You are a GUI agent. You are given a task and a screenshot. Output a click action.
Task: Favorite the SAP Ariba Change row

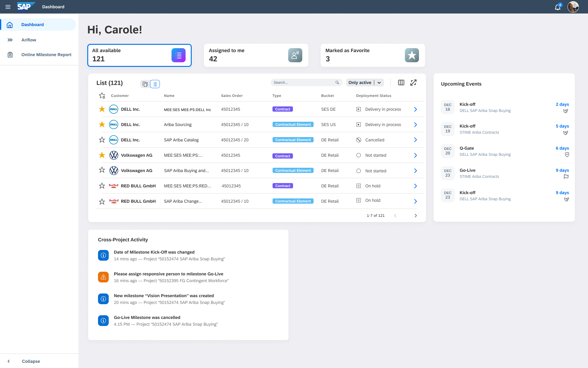102,201
